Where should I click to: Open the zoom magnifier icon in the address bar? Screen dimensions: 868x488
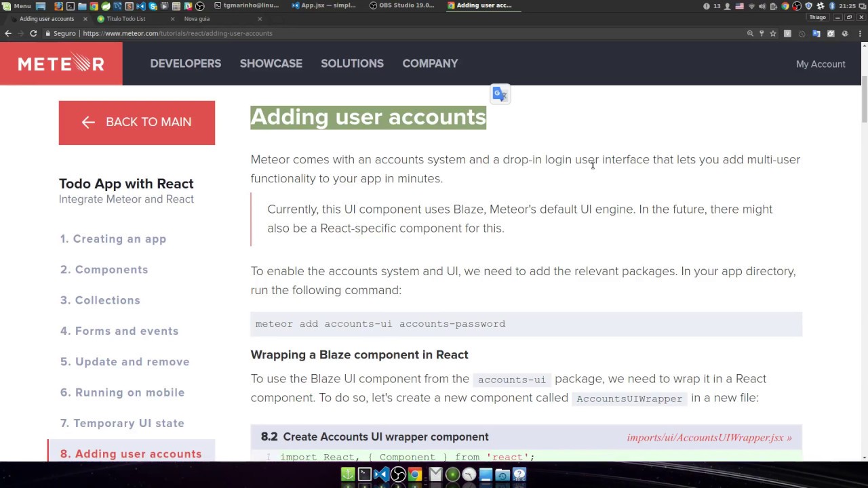coord(750,33)
